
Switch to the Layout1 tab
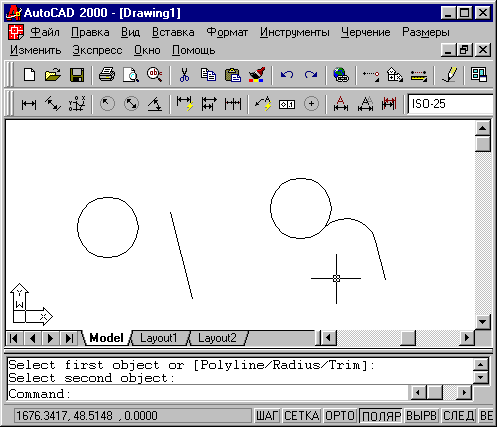coord(159,338)
